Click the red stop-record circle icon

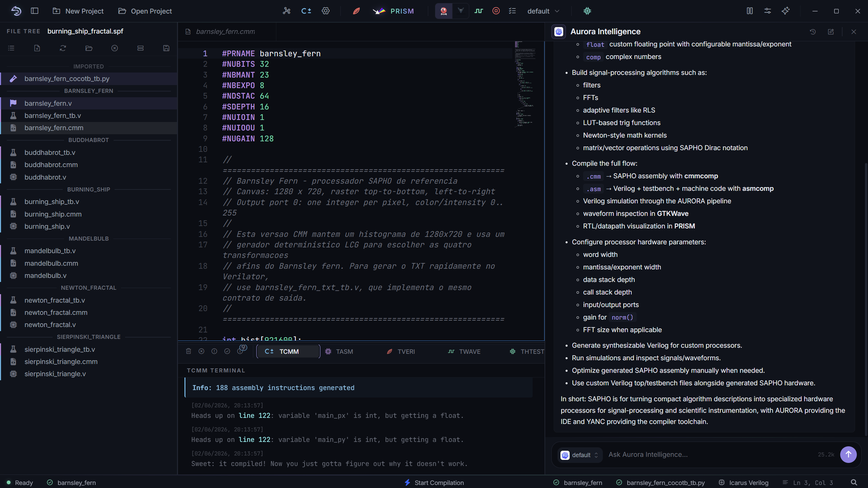496,11
